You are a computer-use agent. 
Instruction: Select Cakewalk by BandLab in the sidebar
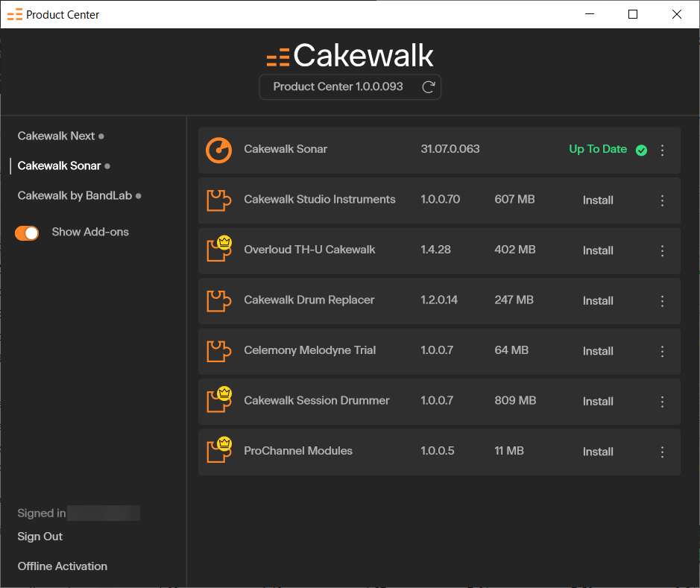[x=75, y=195]
